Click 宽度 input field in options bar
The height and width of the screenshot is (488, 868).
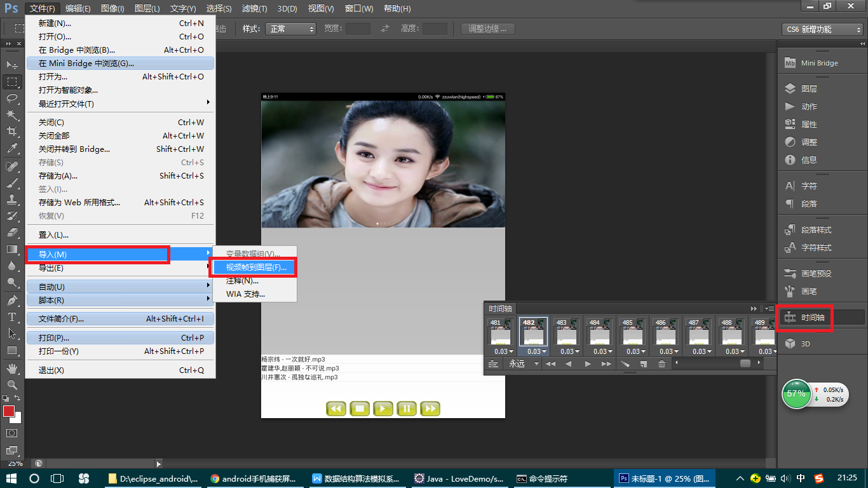[x=358, y=29]
